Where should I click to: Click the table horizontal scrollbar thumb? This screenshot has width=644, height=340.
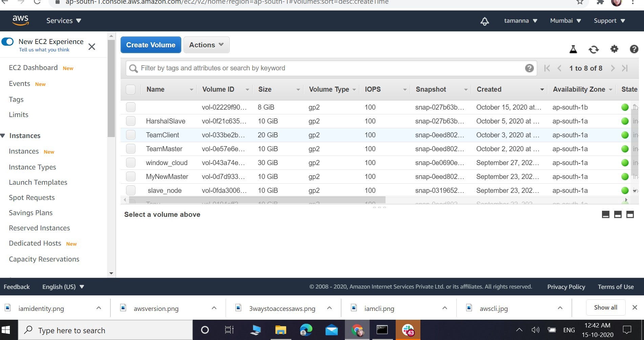257,200
